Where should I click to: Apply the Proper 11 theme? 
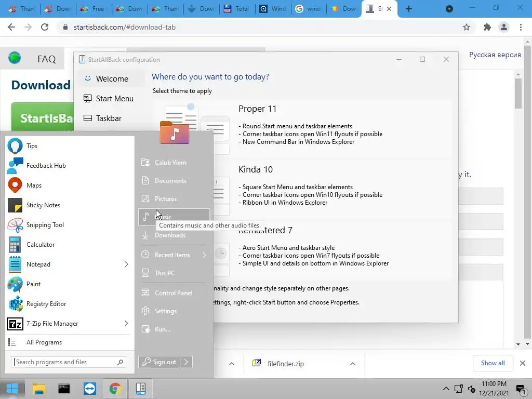[x=302, y=128]
